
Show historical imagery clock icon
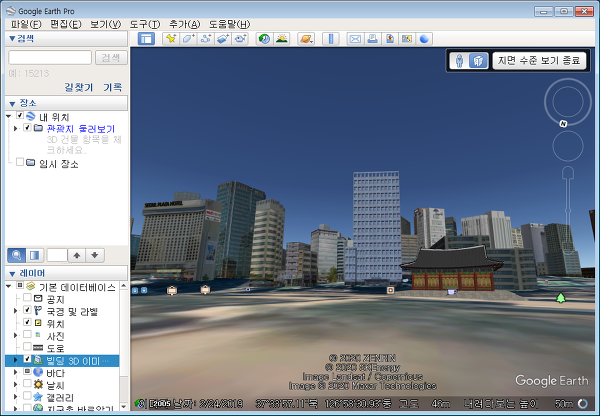(264, 39)
